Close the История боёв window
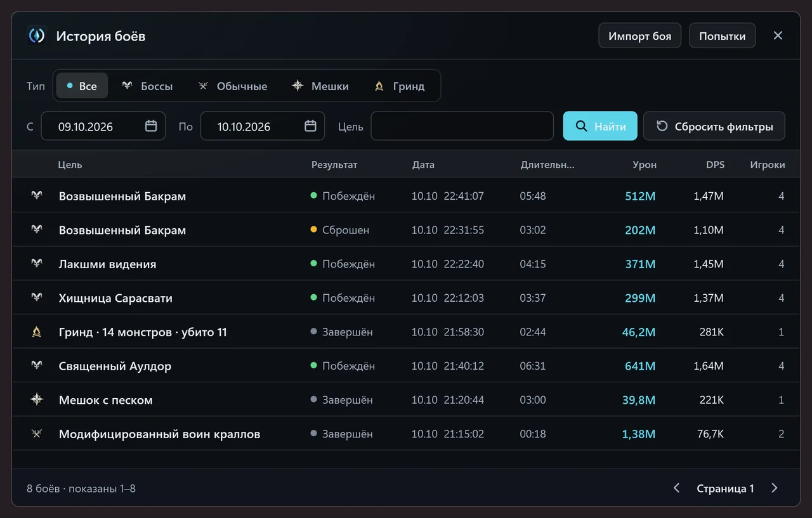812x518 pixels. click(778, 36)
